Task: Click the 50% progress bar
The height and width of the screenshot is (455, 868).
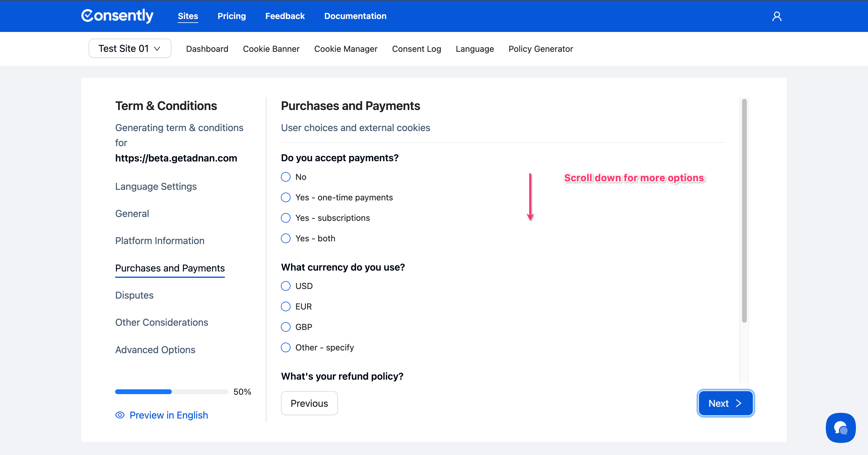Action: click(171, 392)
